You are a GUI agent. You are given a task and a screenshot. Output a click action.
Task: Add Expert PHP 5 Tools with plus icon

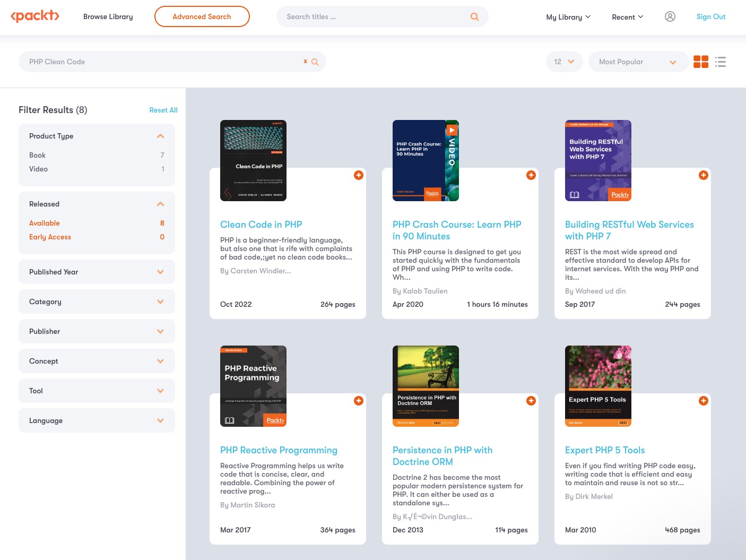pyautogui.click(x=704, y=401)
